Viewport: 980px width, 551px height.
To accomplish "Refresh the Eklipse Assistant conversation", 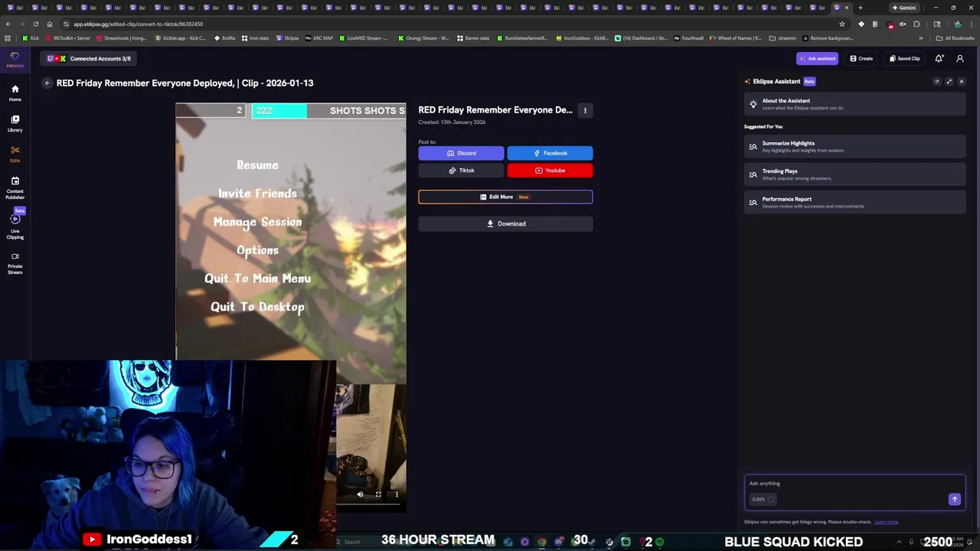I will 936,81.
